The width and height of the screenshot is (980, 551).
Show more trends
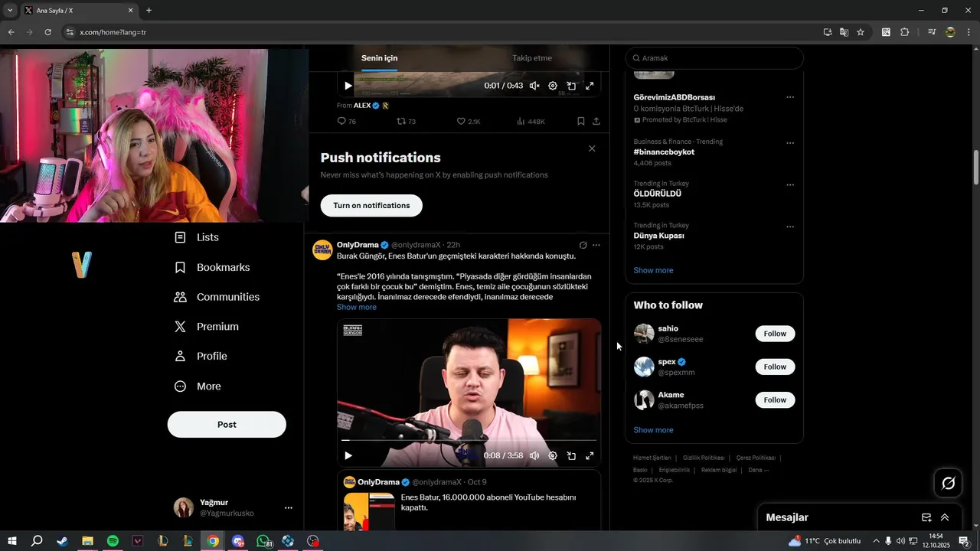(x=653, y=270)
